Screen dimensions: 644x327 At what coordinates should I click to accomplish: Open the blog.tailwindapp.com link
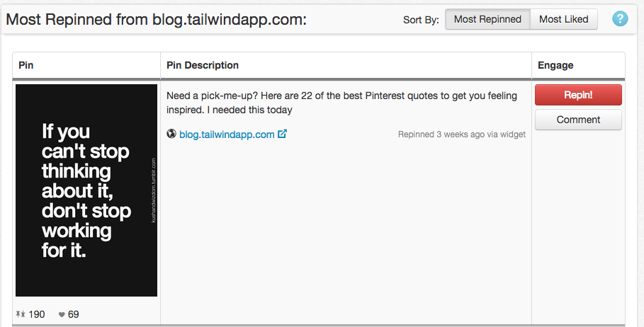[x=227, y=134]
